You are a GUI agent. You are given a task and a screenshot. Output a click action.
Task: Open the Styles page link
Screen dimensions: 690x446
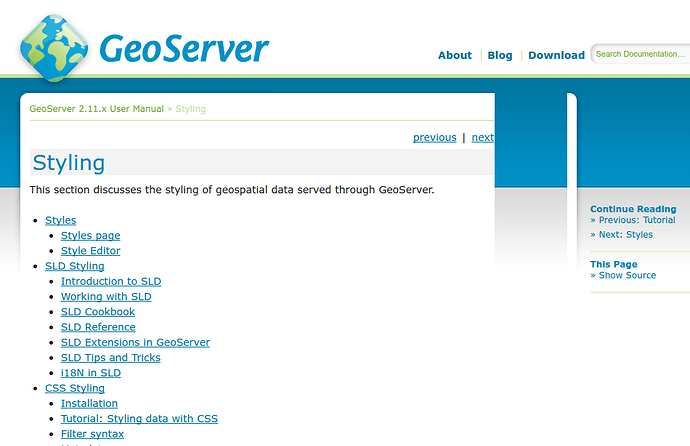tap(91, 236)
